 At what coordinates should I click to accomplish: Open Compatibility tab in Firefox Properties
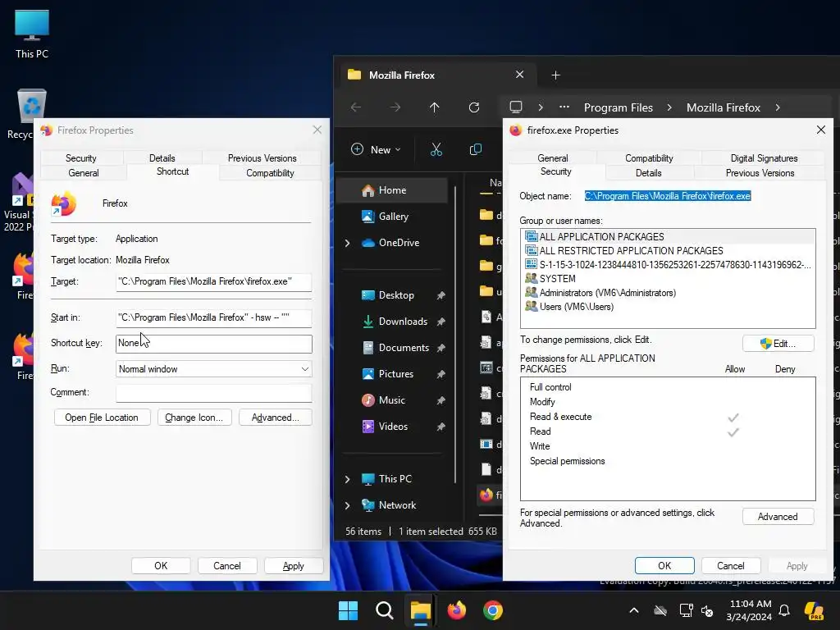(270, 173)
